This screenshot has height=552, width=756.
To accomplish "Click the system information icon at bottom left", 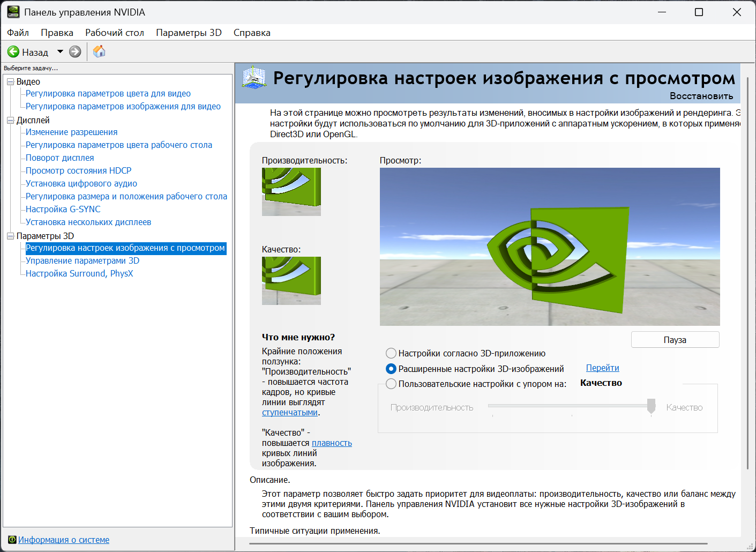I will (12, 540).
